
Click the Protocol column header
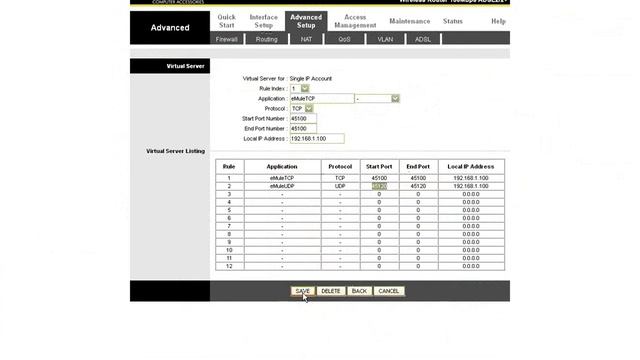point(340,167)
